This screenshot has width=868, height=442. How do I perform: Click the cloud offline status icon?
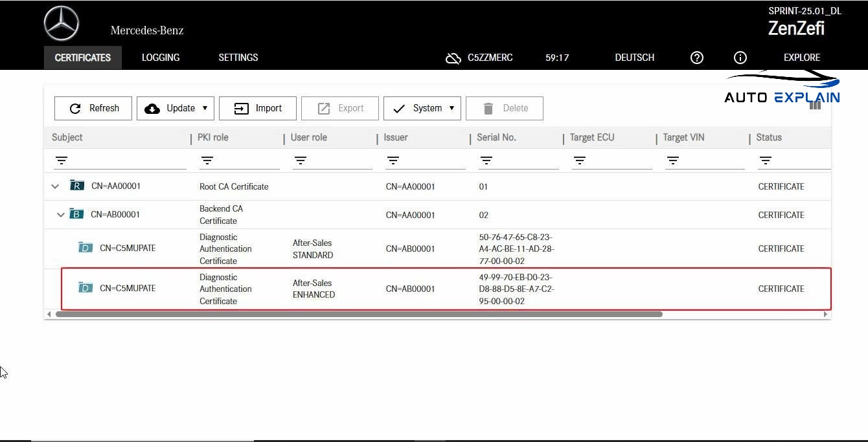click(453, 58)
